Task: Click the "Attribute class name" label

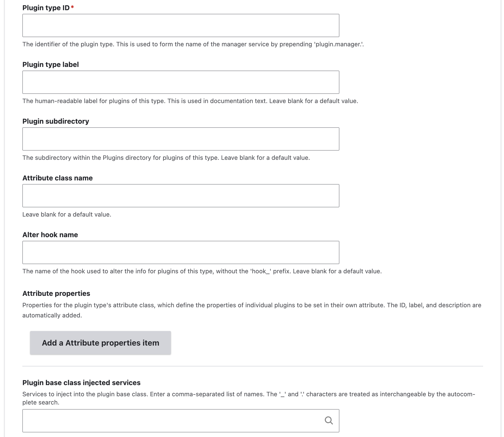Action: [58, 178]
